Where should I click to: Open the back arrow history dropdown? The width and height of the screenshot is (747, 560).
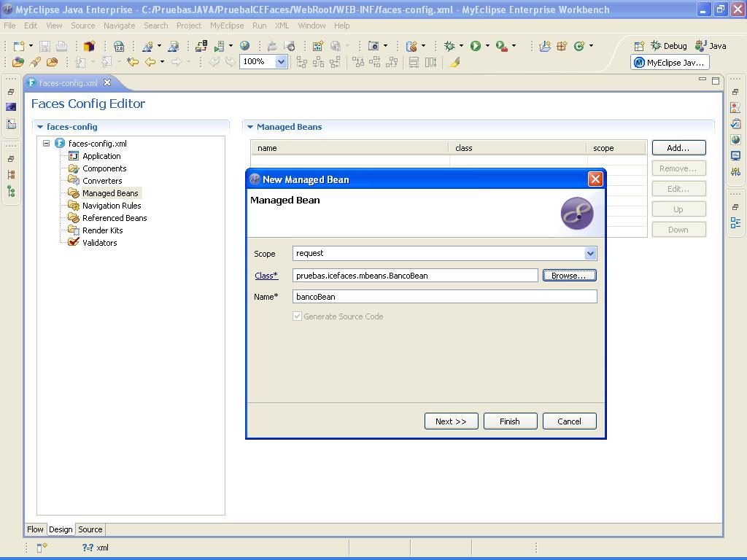(x=163, y=61)
